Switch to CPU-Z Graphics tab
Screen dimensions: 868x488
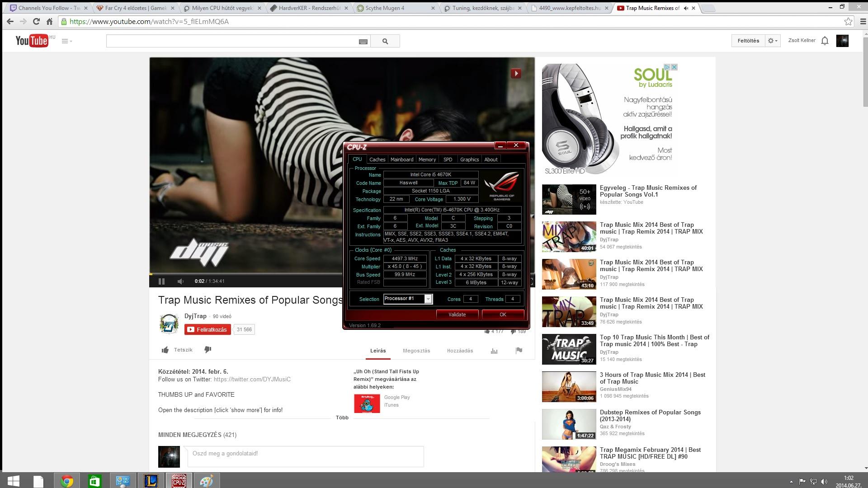click(x=469, y=160)
